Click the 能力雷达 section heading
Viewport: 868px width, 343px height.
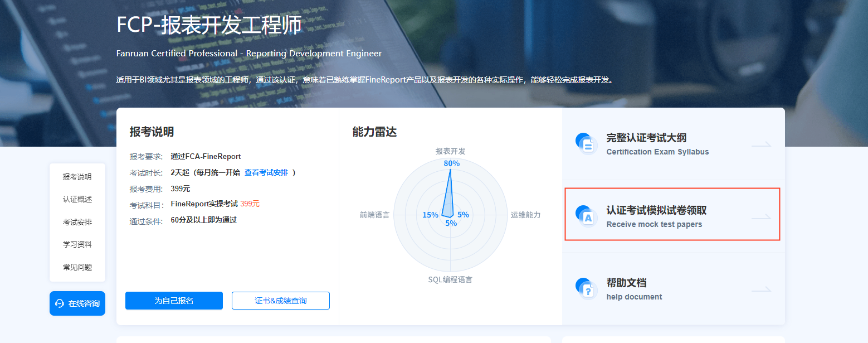tap(374, 132)
